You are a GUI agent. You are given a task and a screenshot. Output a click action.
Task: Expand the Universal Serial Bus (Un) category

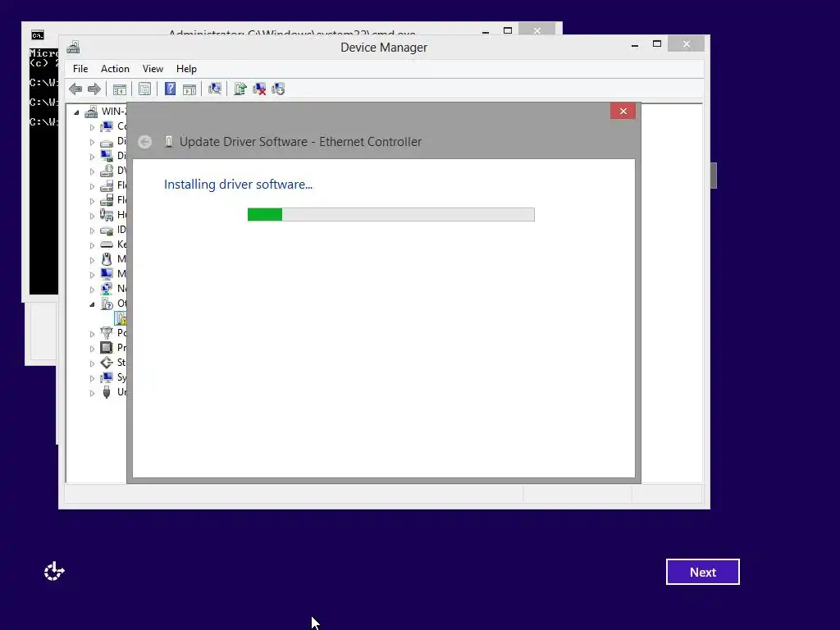coord(92,393)
